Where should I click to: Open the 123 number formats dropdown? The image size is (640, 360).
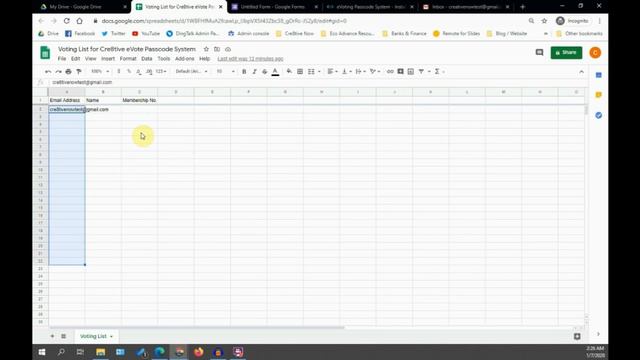(161, 71)
